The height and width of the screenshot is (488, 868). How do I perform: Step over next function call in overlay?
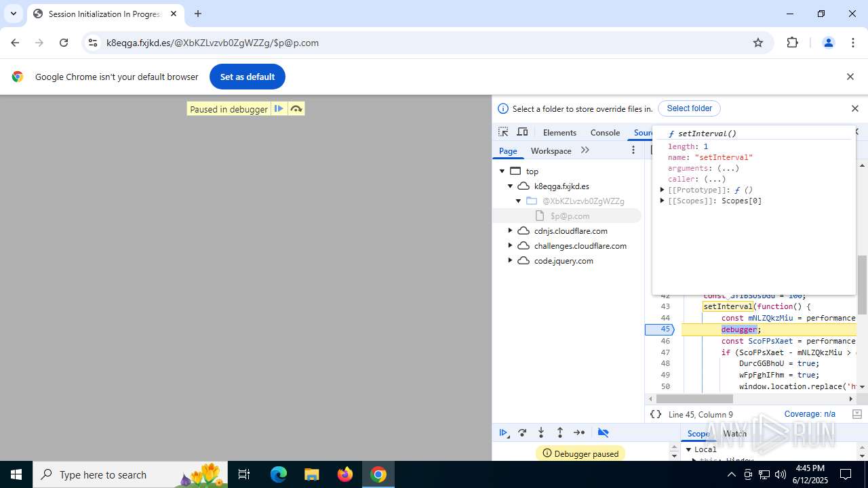pyautogui.click(x=296, y=108)
